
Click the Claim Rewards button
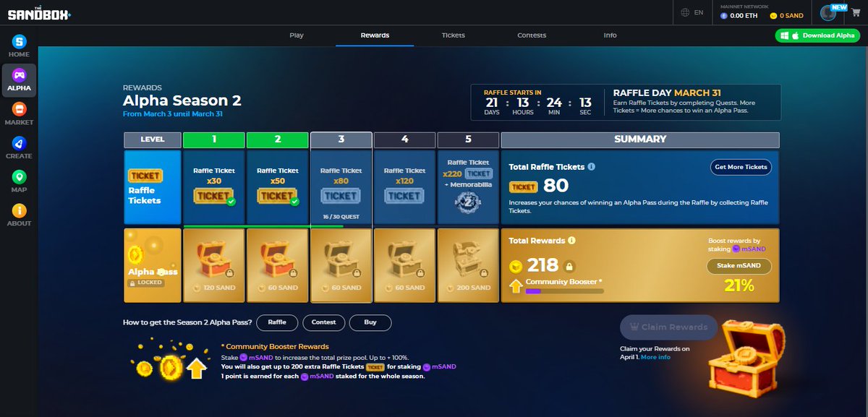669,327
